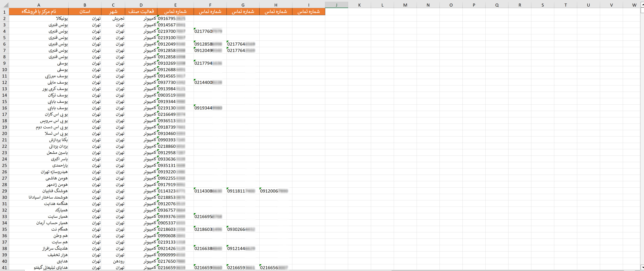Select column J header
The height and width of the screenshot is (271, 644).
click(336, 5)
